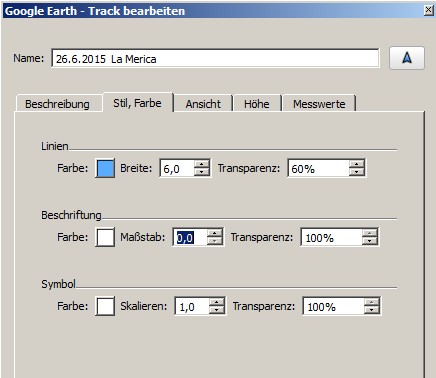
Task: Click the Maßstab: label
Action: tap(143, 237)
